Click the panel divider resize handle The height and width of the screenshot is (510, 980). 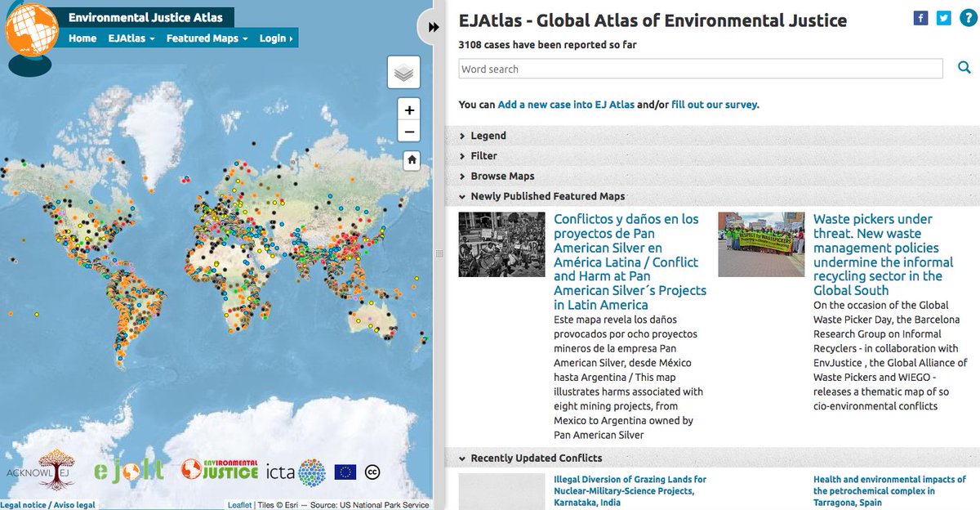pos(439,254)
